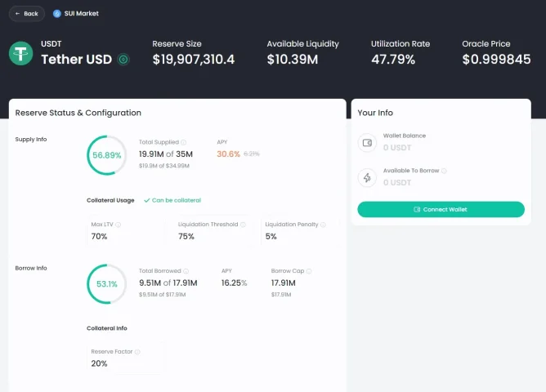Click the $9.51M of $17.91M sub-text
546x392 pixels.
click(x=163, y=295)
